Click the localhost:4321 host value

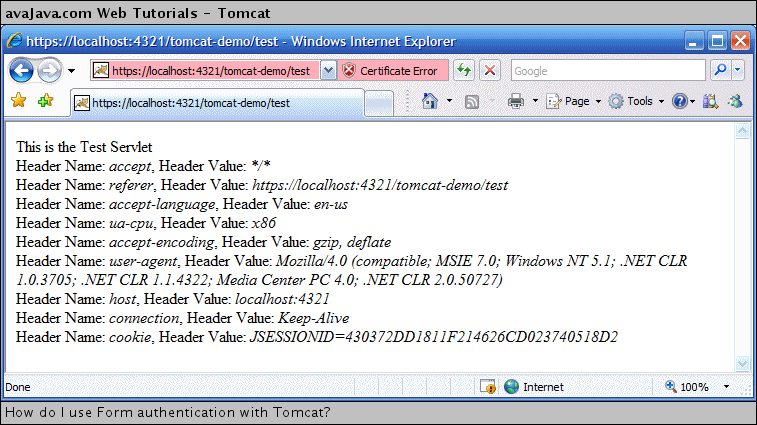(x=282, y=299)
